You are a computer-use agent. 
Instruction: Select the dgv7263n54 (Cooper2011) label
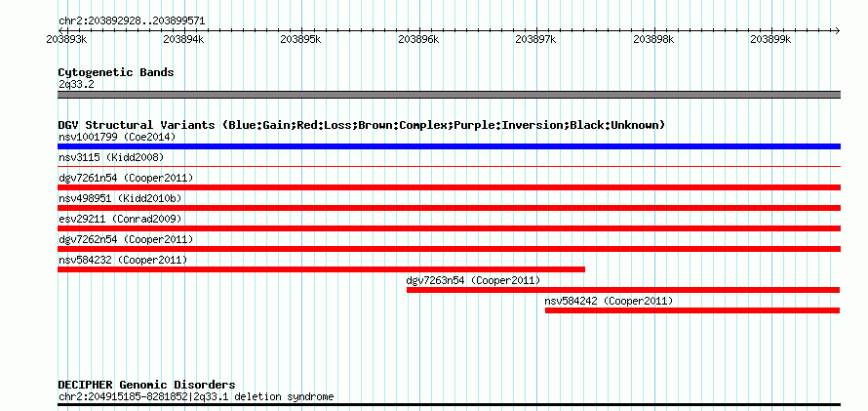point(473,280)
